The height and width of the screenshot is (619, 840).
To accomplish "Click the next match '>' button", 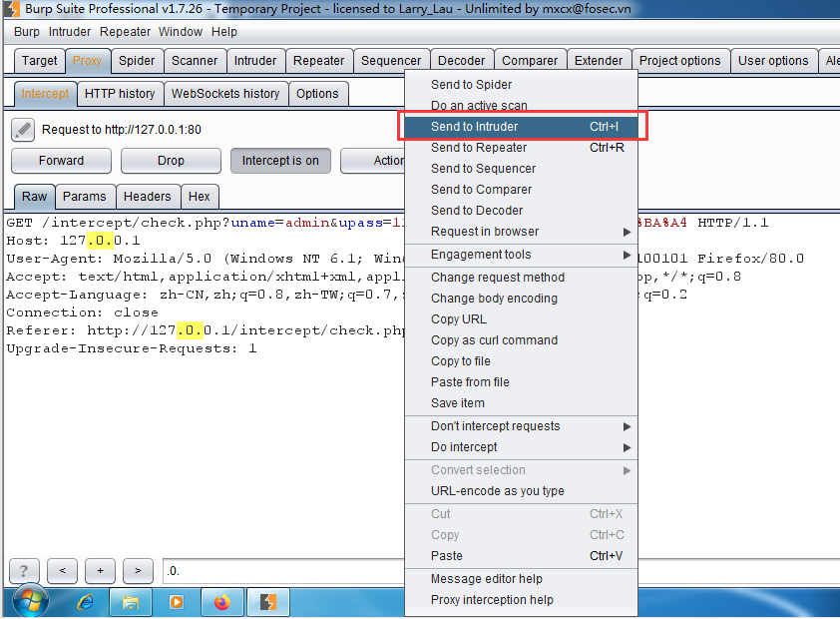I will pyautogui.click(x=139, y=571).
